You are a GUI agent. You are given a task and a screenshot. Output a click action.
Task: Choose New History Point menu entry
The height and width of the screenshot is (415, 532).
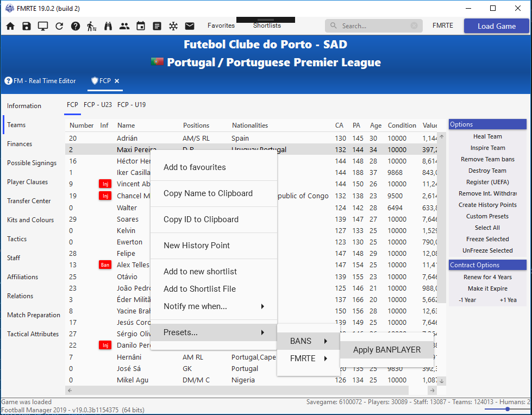214,246
